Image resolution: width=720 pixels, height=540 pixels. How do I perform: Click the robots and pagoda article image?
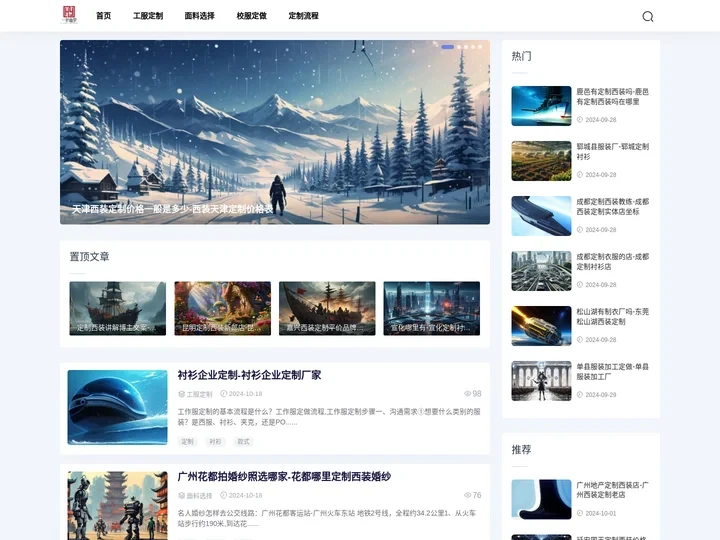118,506
